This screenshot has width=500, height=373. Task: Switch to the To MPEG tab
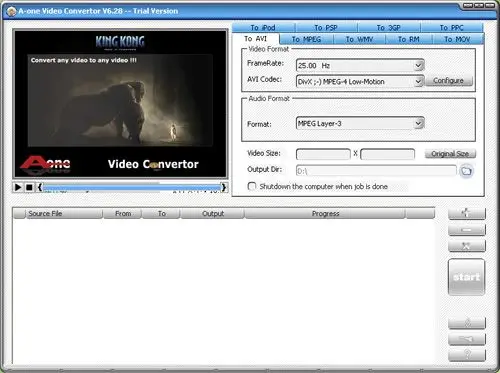pos(306,39)
